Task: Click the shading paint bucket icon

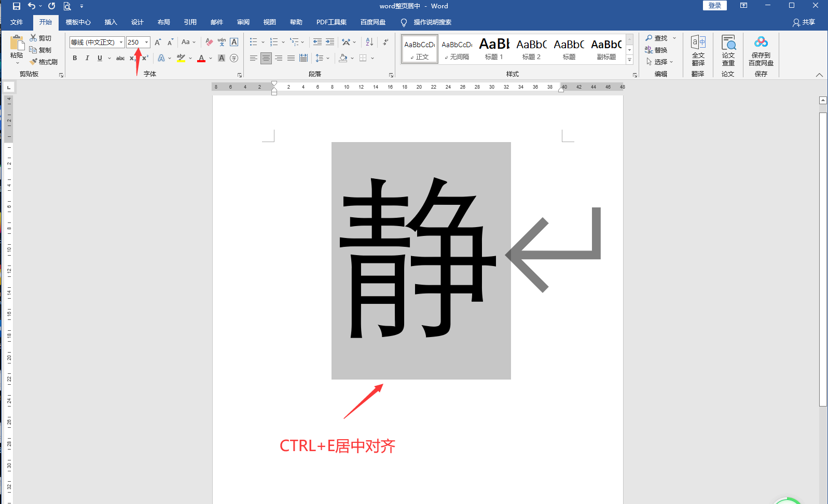Action: pos(343,58)
